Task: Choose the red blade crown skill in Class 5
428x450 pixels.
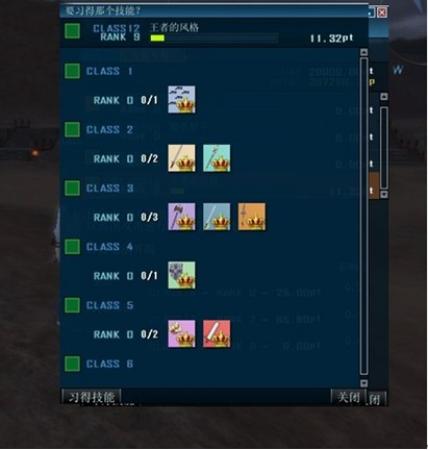Action: (x=217, y=334)
